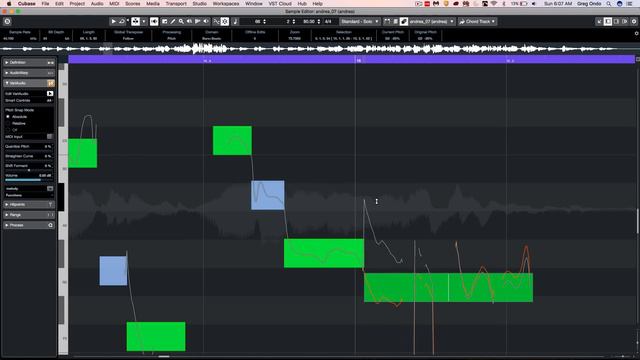Viewport: 640px width, 360px height.
Task: Click the Edit VariAudio button
Action: coord(50,93)
